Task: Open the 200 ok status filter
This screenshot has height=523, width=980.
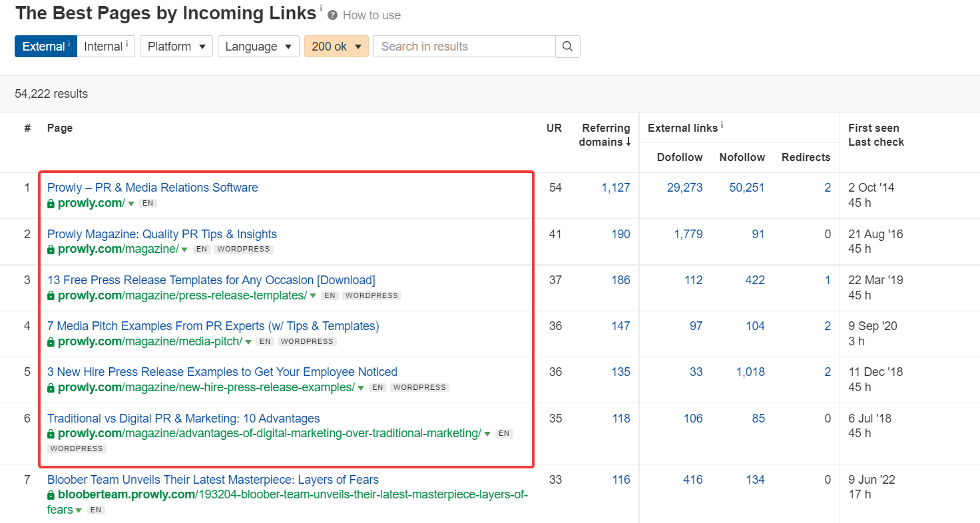Action: (x=336, y=47)
